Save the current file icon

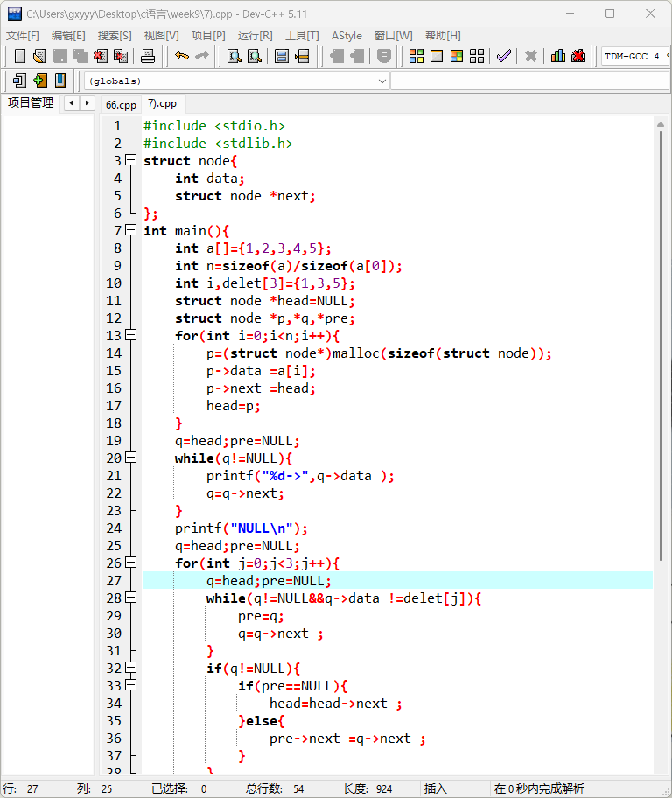click(x=60, y=56)
